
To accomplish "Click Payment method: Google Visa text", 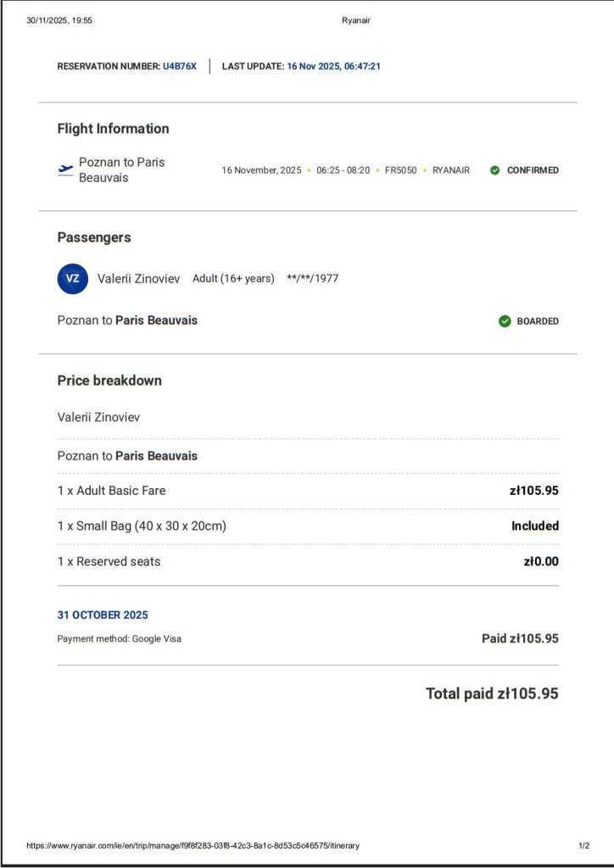I will tap(120, 639).
